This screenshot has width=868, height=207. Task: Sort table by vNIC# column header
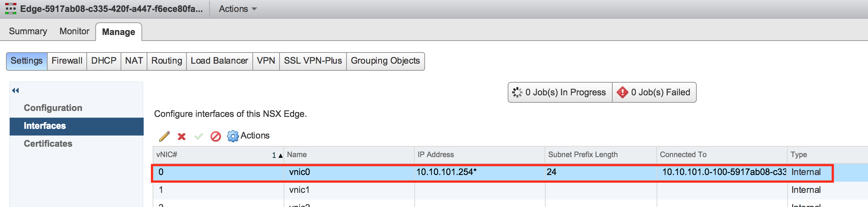point(218,155)
